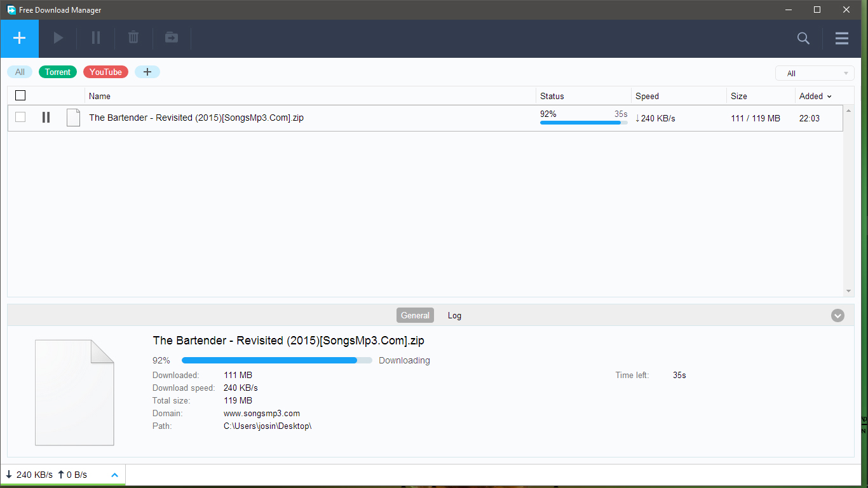
Task: Click the Free Download Manager title bar logo
Action: [11, 10]
